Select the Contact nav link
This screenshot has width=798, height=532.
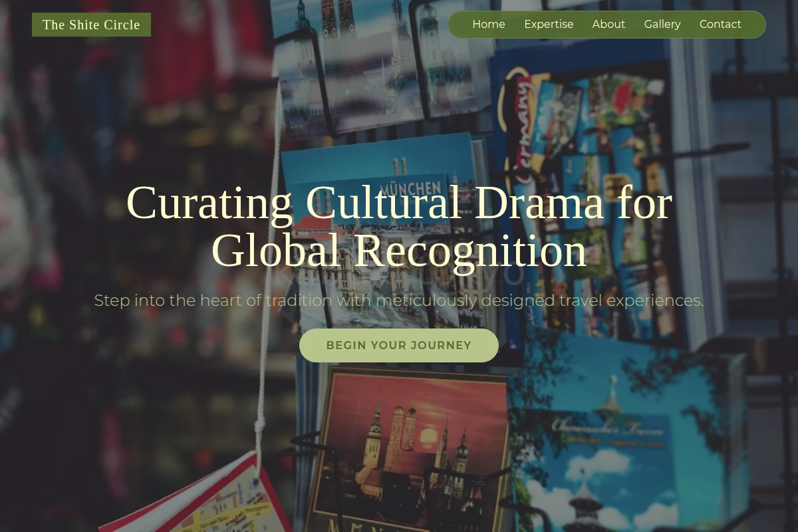click(720, 25)
